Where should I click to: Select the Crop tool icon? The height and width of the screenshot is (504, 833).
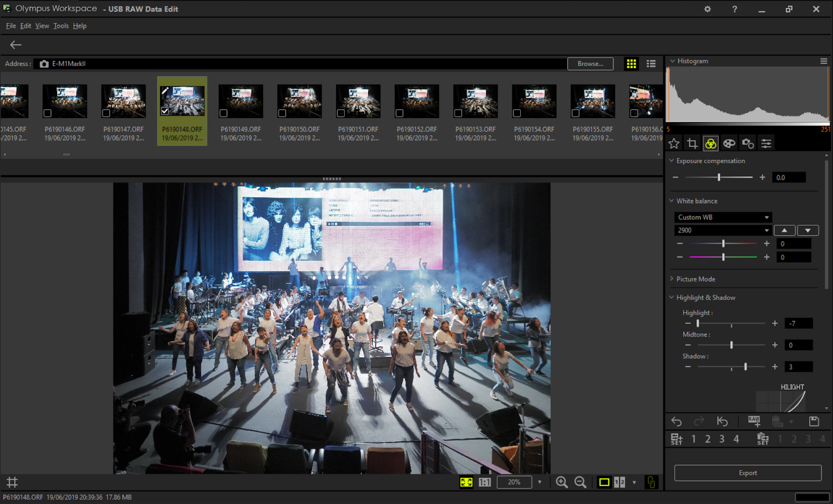pos(692,143)
